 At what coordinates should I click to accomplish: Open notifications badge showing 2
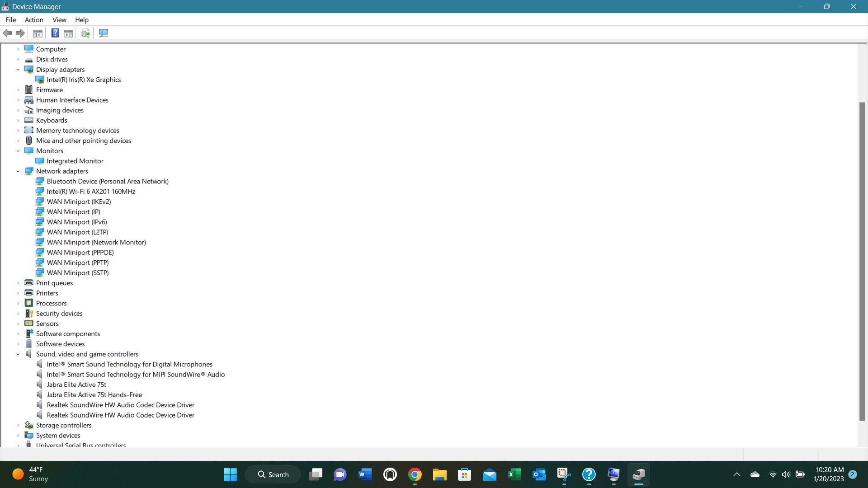[x=853, y=474]
